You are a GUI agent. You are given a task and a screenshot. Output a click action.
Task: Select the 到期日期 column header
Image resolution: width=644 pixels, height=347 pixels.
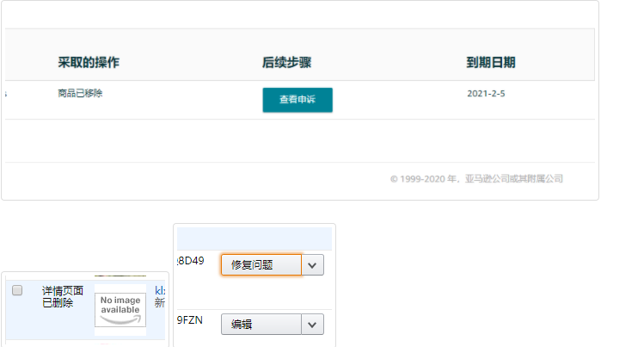click(491, 63)
